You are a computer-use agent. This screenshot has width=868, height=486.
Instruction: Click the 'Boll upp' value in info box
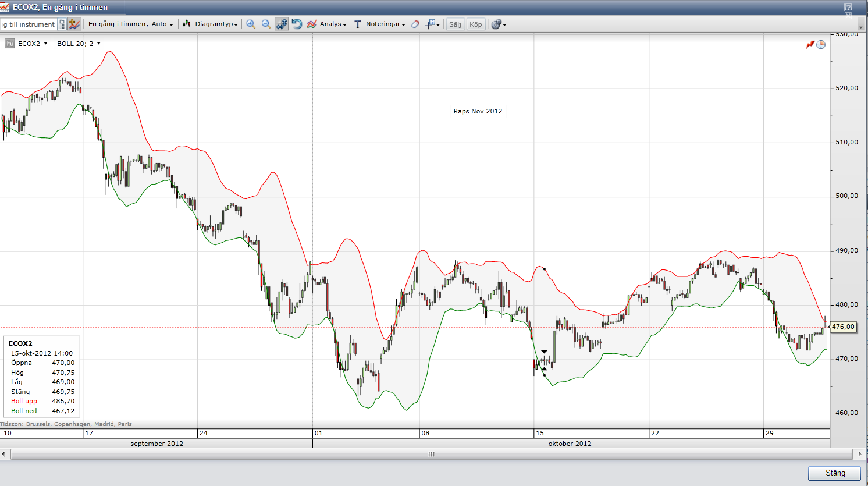tap(63, 401)
